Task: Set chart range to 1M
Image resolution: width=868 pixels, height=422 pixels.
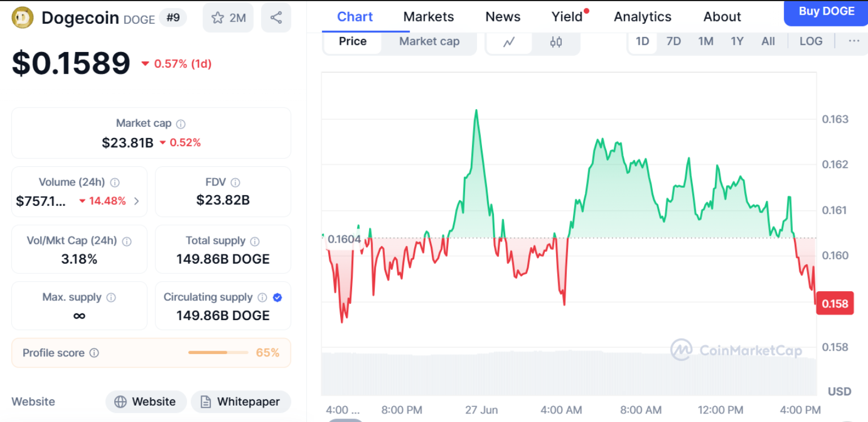Action: [x=706, y=41]
